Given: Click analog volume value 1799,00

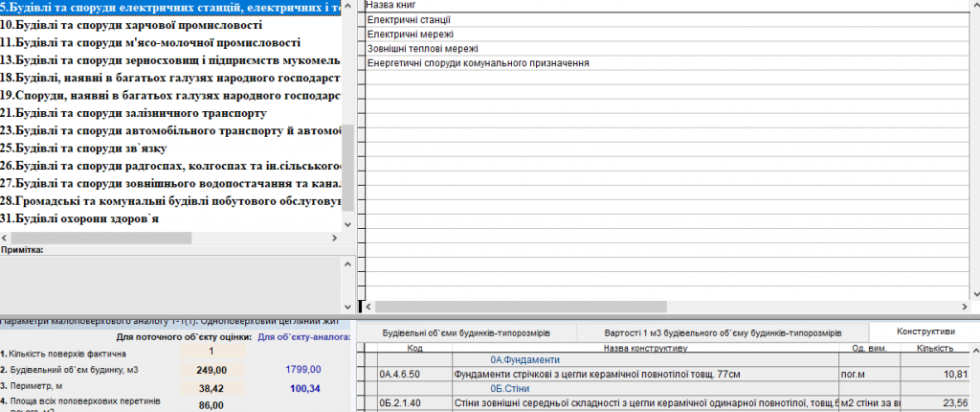Looking at the screenshot, I should pyautogui.click(x=303, y=370).
